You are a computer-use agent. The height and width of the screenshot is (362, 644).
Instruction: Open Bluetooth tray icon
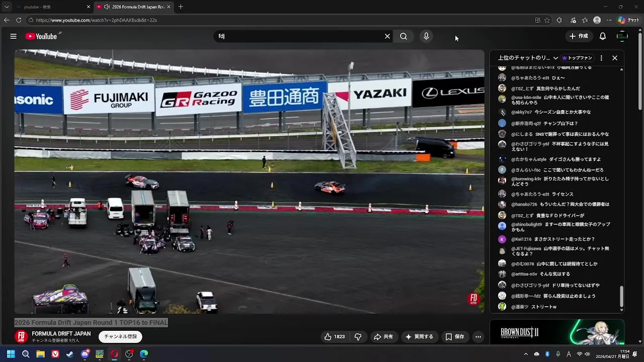click(x=547, y=354)
